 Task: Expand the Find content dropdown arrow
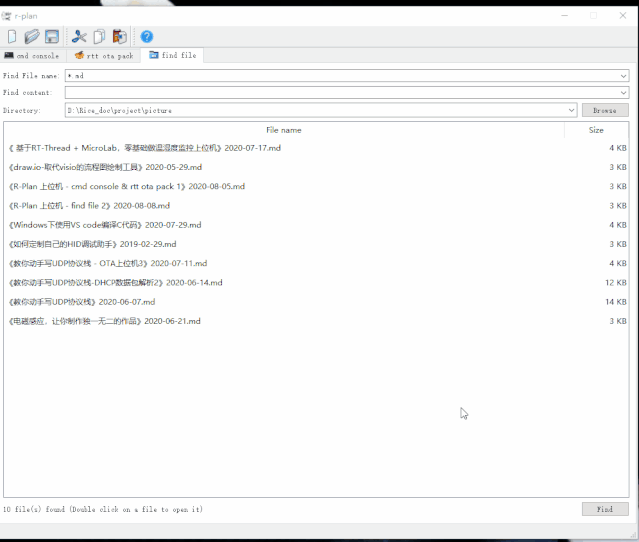click(x=623, y=93)
